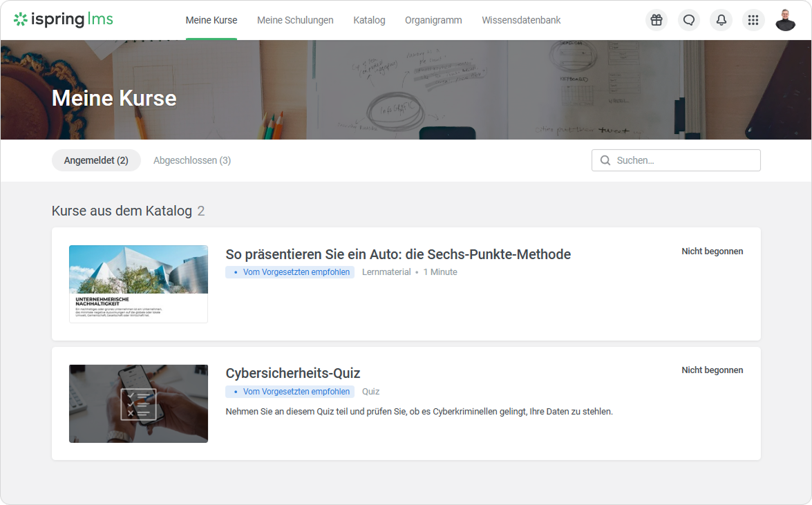The width and height of the screenshot is (812, 505).
Task: Open the notifications bell
Action: pyautogui.click(x=721, y=20)
